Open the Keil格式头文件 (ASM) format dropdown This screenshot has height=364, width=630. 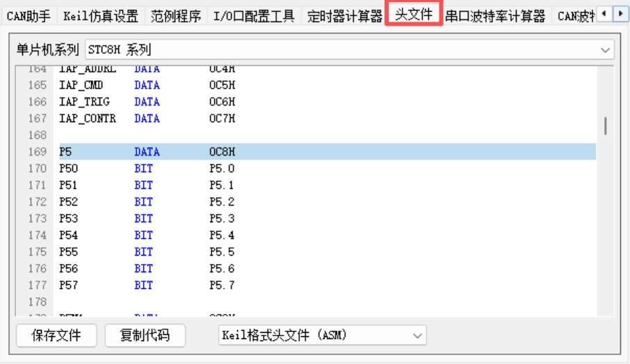pos(322,335)
